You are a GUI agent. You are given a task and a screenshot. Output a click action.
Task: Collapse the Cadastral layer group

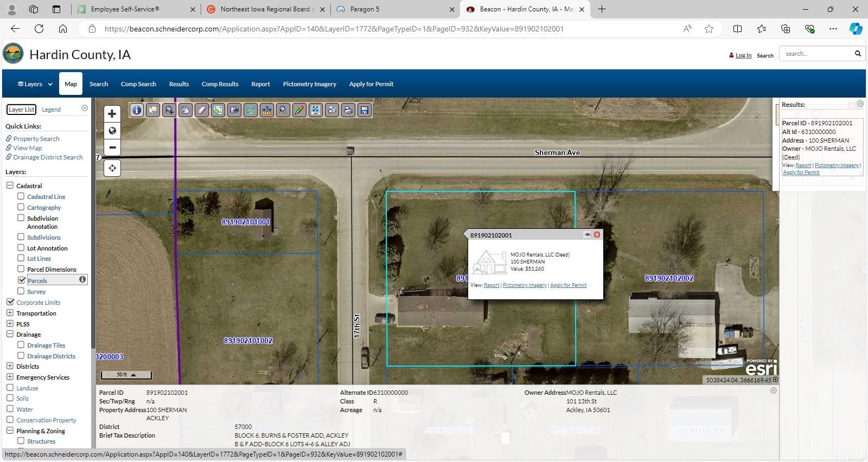coord(10,185)
